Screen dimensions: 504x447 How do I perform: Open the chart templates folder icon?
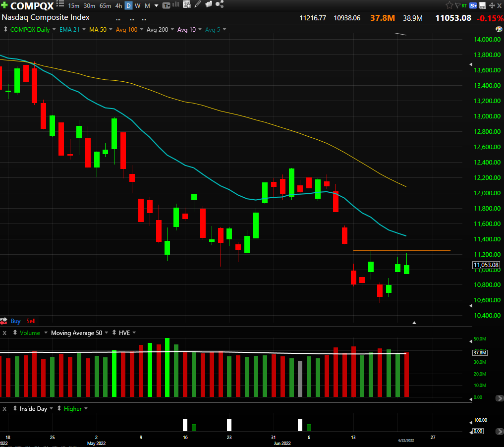tap(209, 4)
